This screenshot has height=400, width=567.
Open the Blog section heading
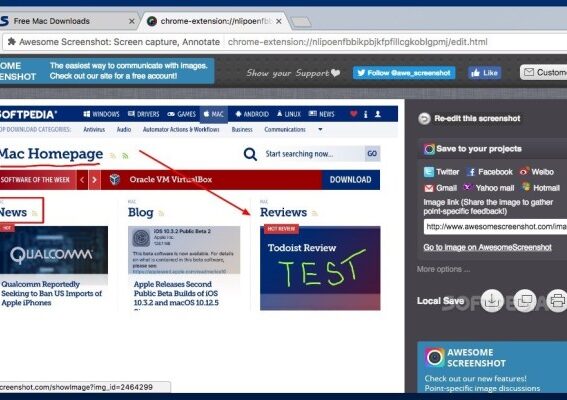coord(141,212)
